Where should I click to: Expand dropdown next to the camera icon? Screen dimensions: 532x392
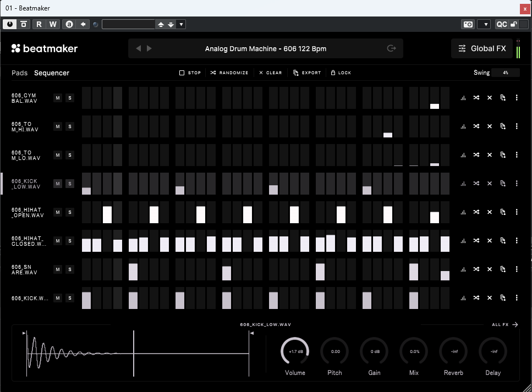pos(484,24)
